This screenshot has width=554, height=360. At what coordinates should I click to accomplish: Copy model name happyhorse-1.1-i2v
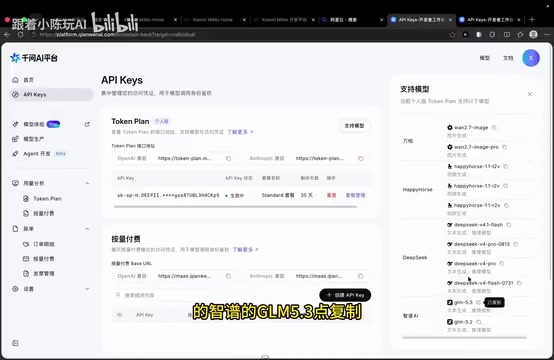click(506, 186)
